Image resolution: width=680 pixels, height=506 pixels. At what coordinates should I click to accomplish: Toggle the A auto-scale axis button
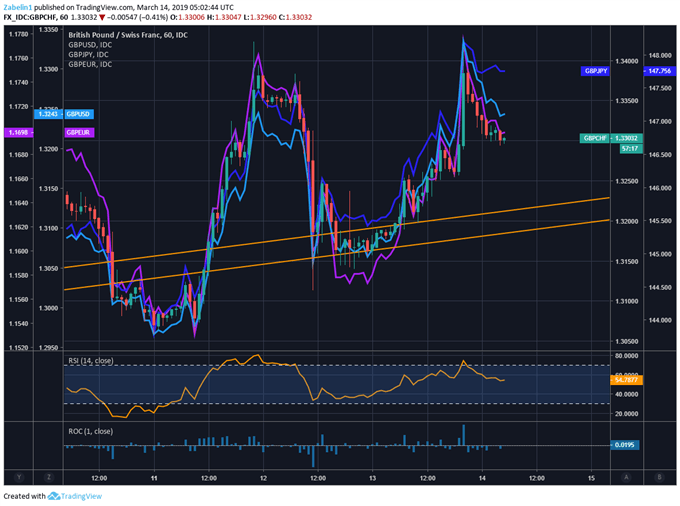[626, 477]
